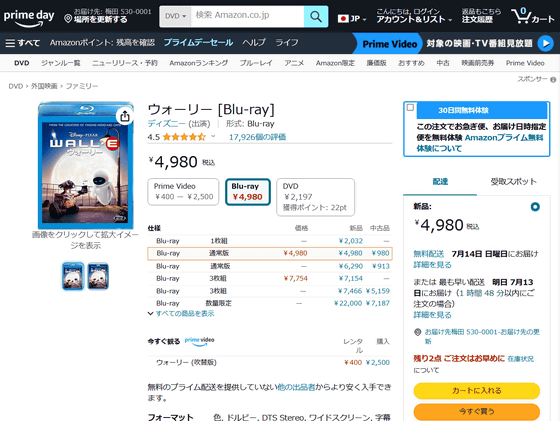Select the 新品 radio button

(x=535, y=207)
